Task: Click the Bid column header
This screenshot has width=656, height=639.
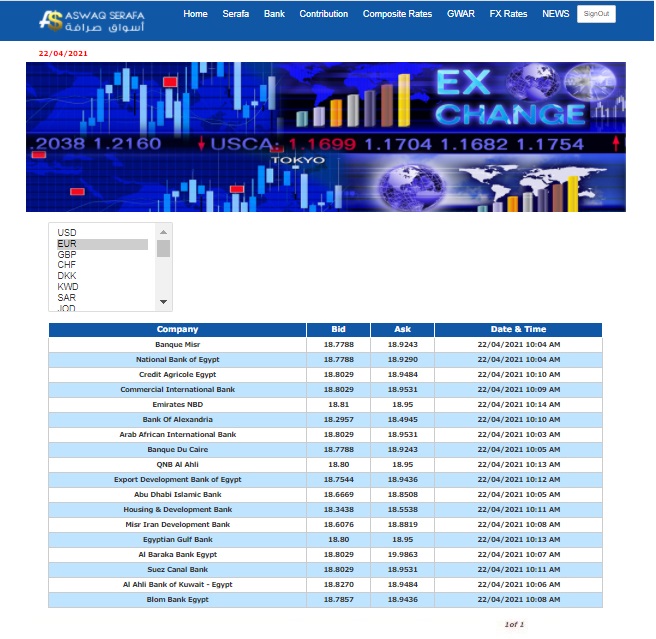Action: pyautogui.click(x=338, y=329)
